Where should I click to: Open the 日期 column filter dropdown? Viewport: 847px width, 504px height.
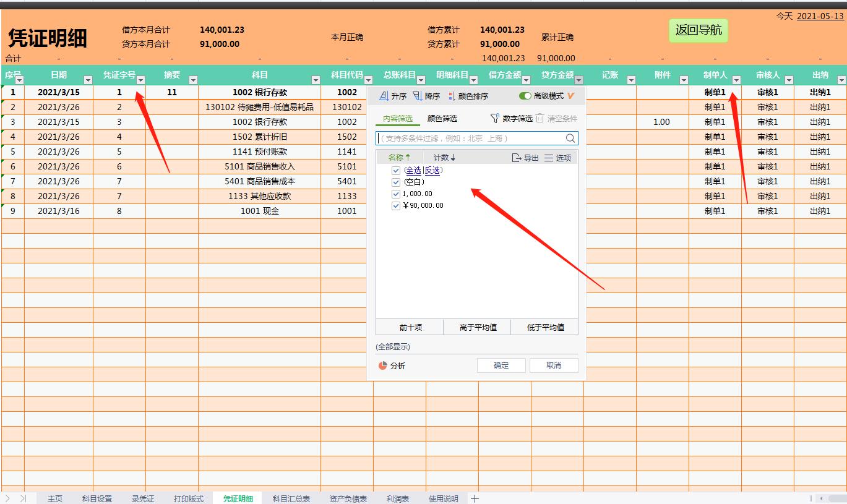click(x=87, y=79)
